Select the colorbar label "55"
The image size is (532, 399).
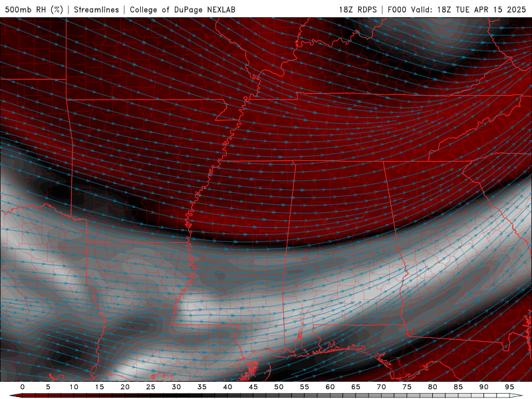(305, 387)
